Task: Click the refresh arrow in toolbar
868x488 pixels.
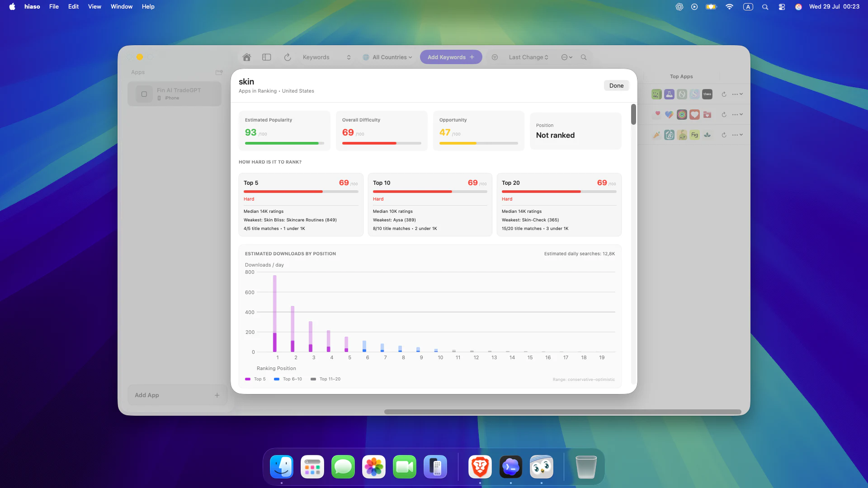Action: (288, 57)
